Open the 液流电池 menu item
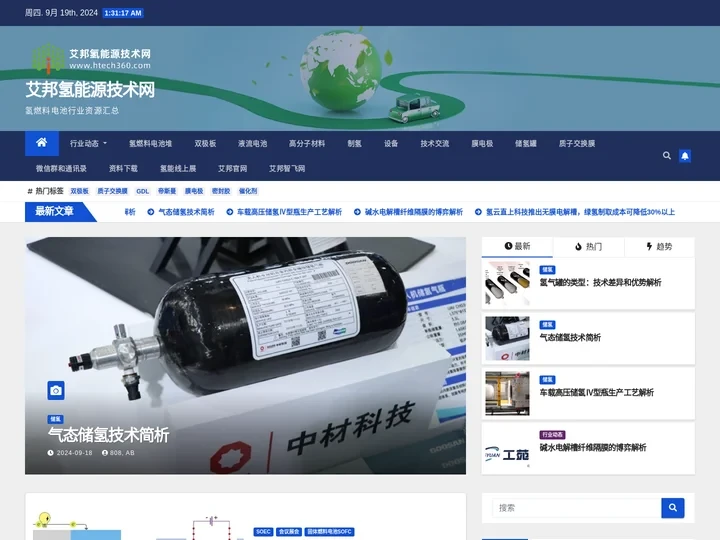Viewport: 720px width, 540px height. point(253,144)
